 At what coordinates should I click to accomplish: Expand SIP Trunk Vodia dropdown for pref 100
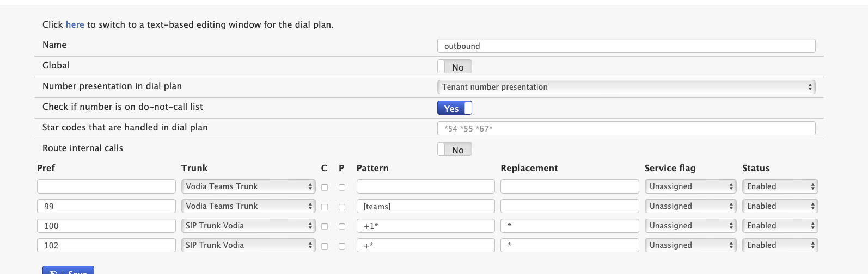[248, 226]
